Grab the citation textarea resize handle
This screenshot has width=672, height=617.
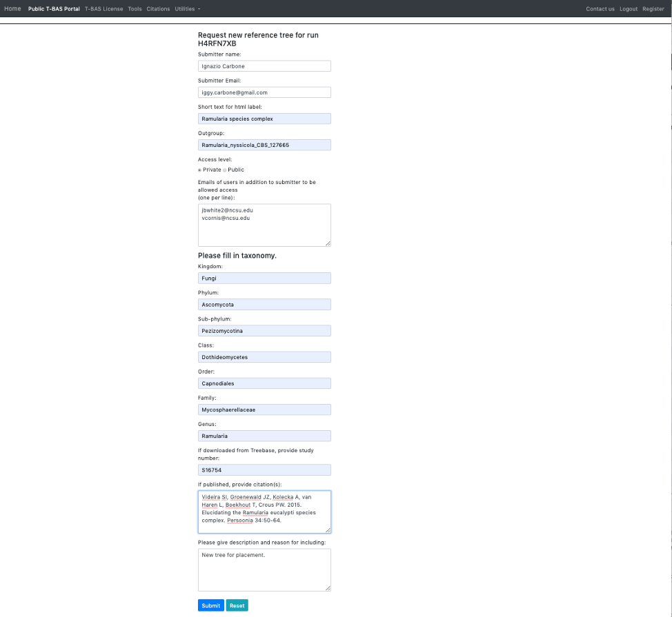328,531
